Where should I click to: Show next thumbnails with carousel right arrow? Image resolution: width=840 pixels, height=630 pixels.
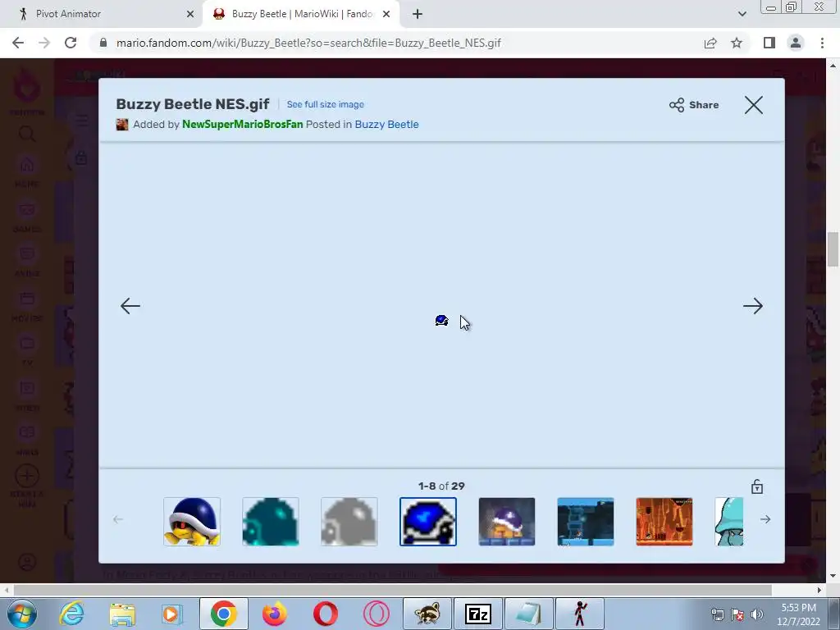[765, 519]
